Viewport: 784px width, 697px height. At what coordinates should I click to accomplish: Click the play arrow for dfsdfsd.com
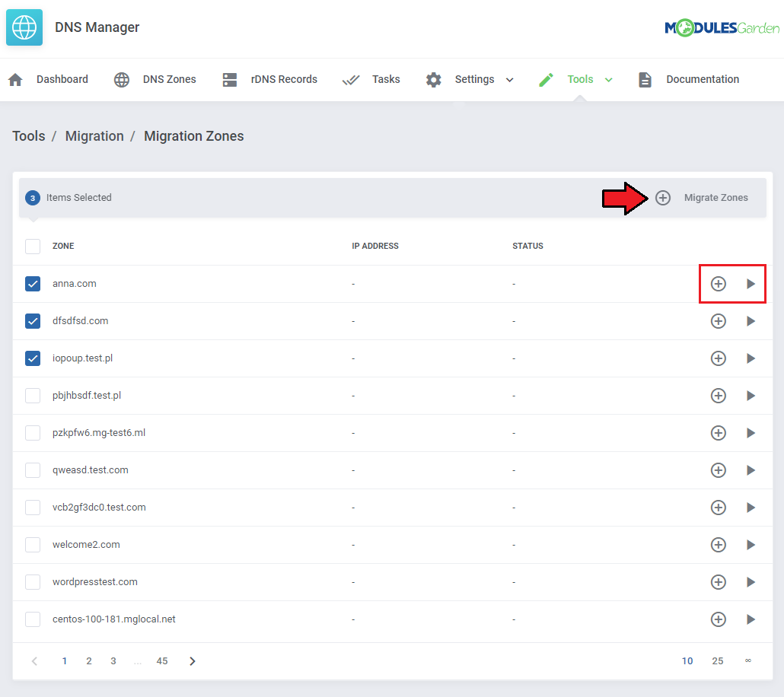(751, 321)
